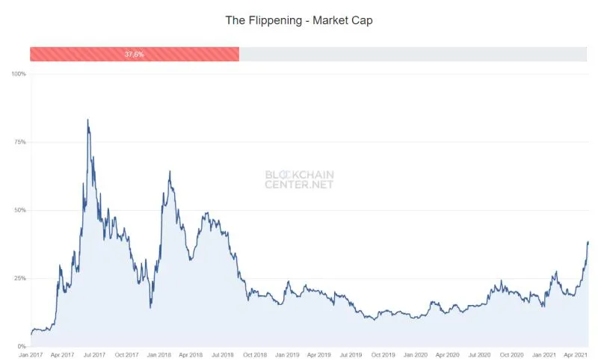Viewport: 598px width, 364px height.
Task: Click the "50%" y-axis label
Action: (x=20, y=210)
